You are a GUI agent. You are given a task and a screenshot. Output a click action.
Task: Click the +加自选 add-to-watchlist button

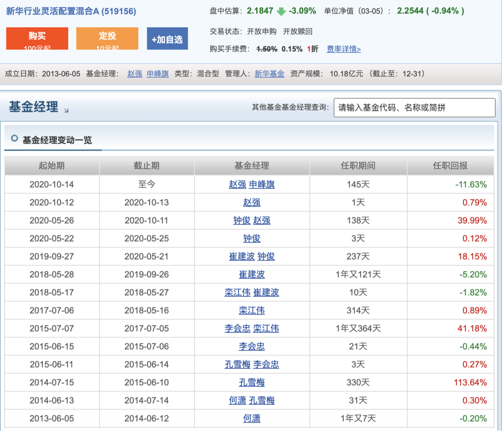(x=167, y=38)
